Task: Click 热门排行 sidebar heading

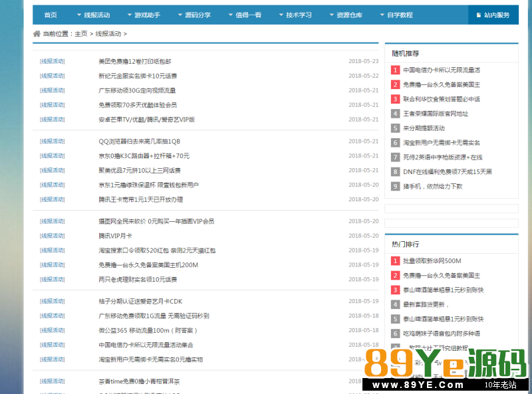Action: pyautogui.click(x=405, y=244)
